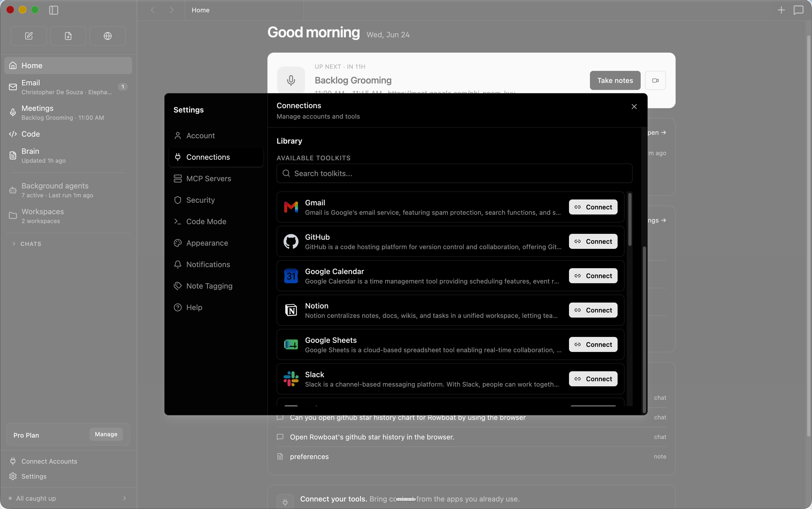Viewport: 812px width, 509px height.
Task: Click Take notes for Backlog Grooming
Action: pyautogui.click(x=615, y=81)
